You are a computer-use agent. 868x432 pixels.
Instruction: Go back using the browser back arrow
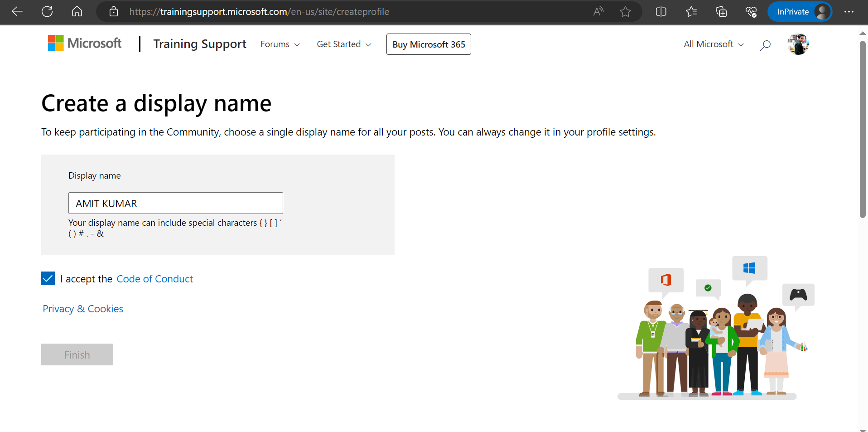(x=17, y=12)
